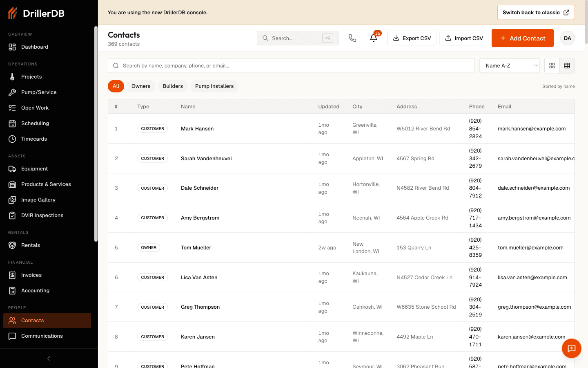588x368 pixels.
Task: Click the main page vertical scrollbar
Action: tap(586, 22)
